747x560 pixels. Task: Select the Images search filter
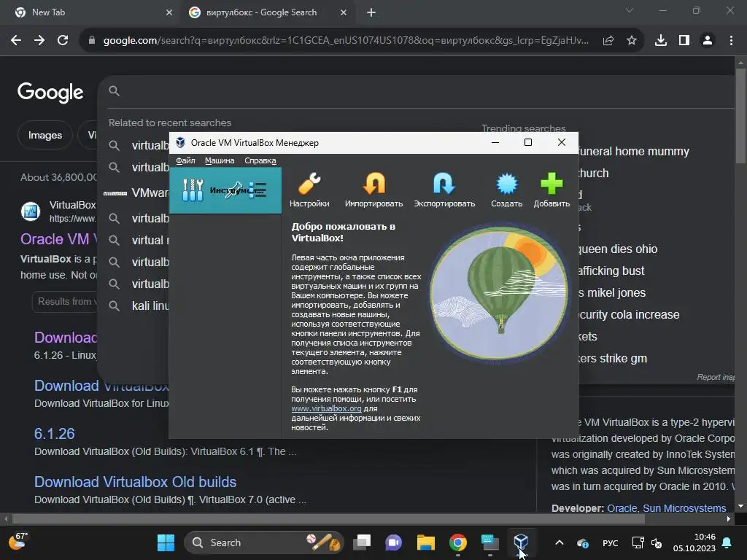44,135
